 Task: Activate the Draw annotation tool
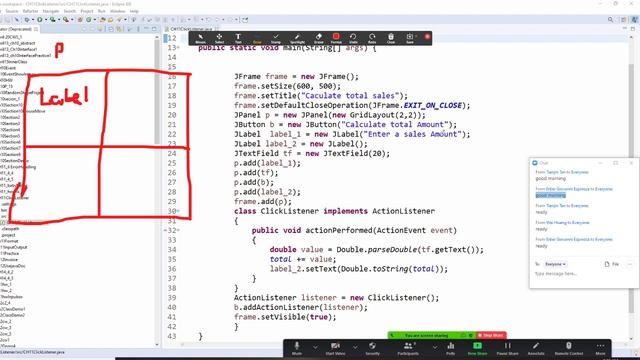point(257,38)
